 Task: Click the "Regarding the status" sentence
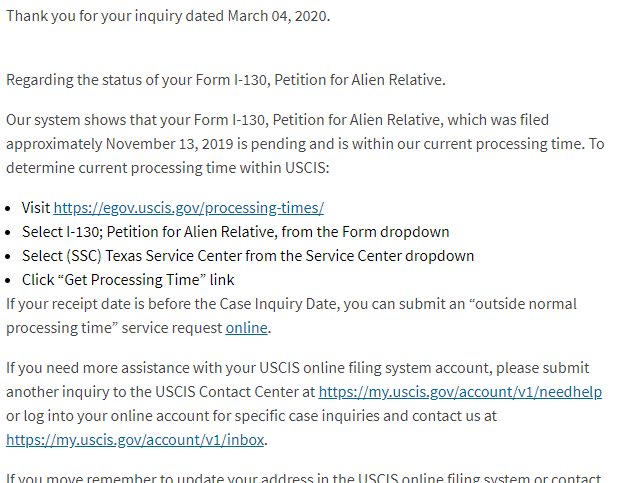[226, 80]
